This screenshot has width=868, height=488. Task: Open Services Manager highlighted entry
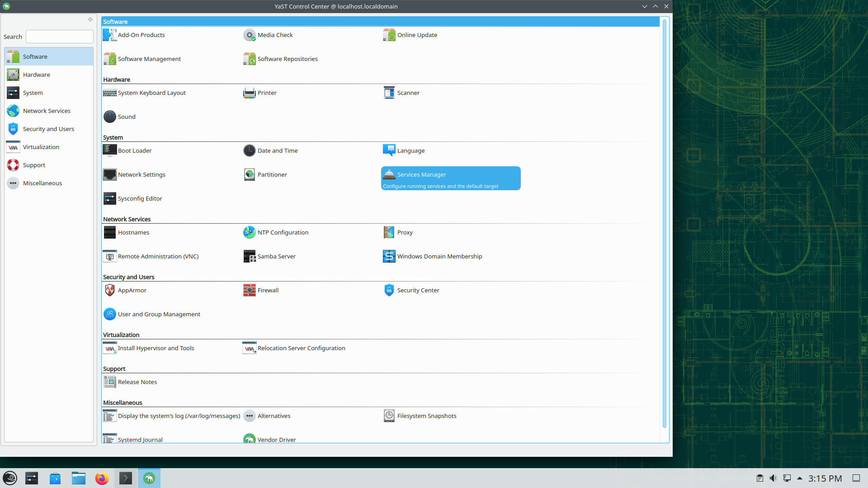pos(451,178)
